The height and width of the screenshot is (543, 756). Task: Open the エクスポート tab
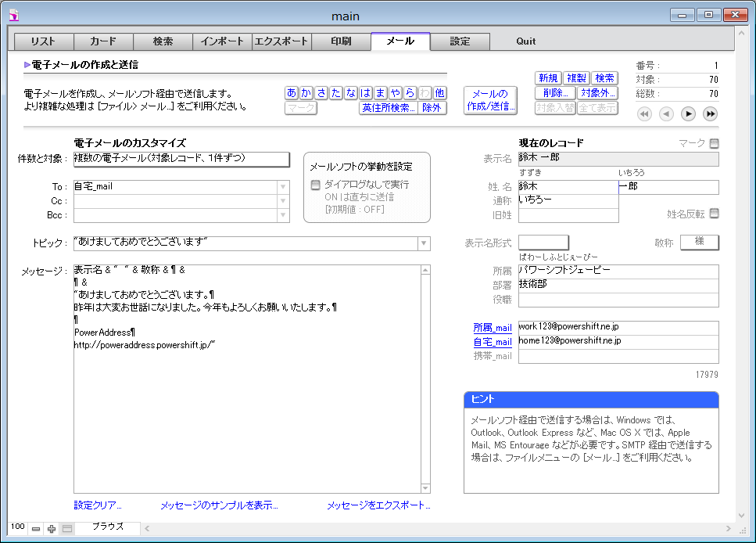click(281, 41)
